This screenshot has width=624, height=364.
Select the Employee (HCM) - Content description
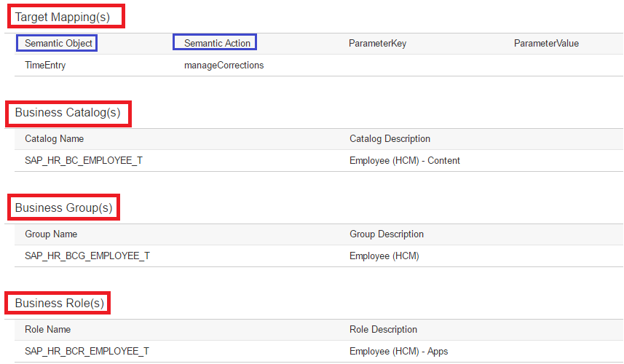(405, 161)
